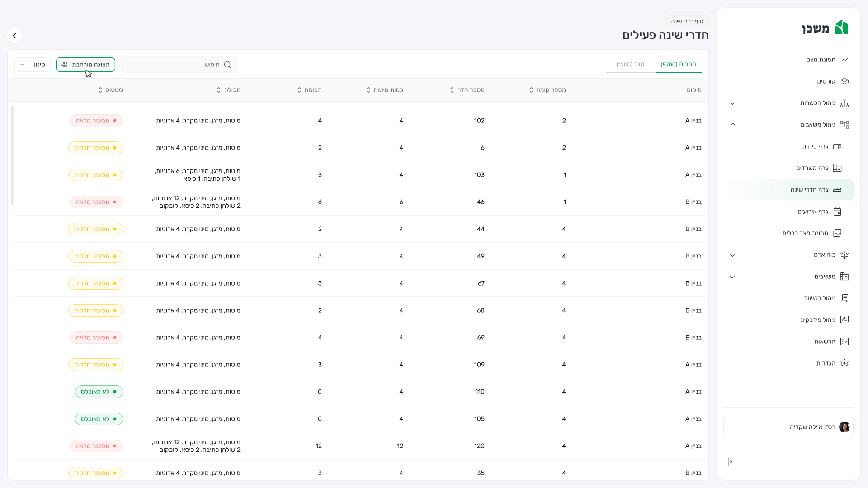This screenshot has width=868, height=488.
Task: Open גרף אירועים calendar icon
Action: click(837, 211)
